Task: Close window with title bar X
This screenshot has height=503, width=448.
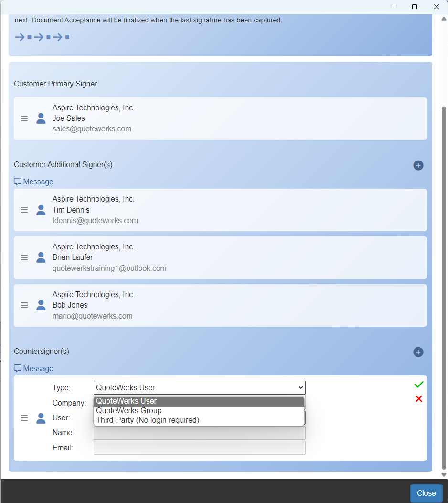Action: pos(436,7)
